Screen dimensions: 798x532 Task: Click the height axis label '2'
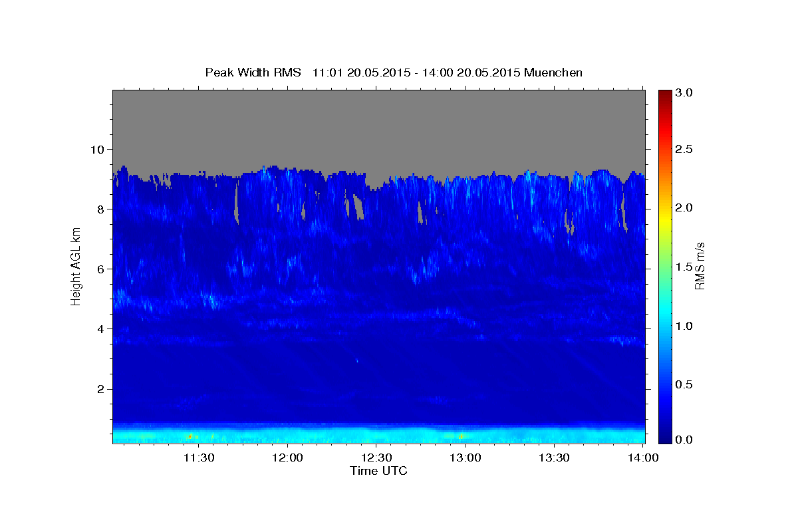102,388
